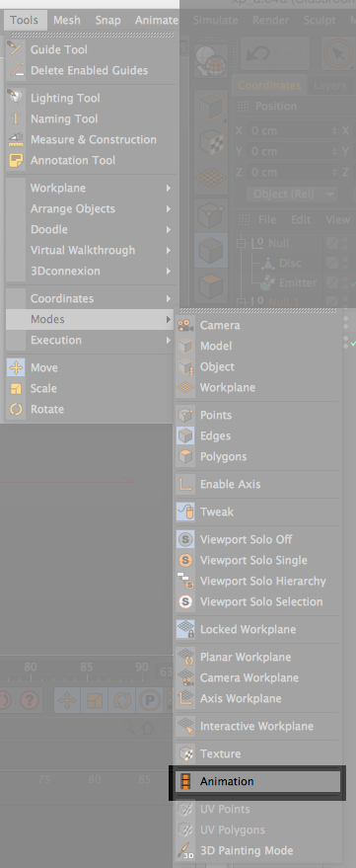
Task: Toggle Tweak mode
Action: point(257,513)
